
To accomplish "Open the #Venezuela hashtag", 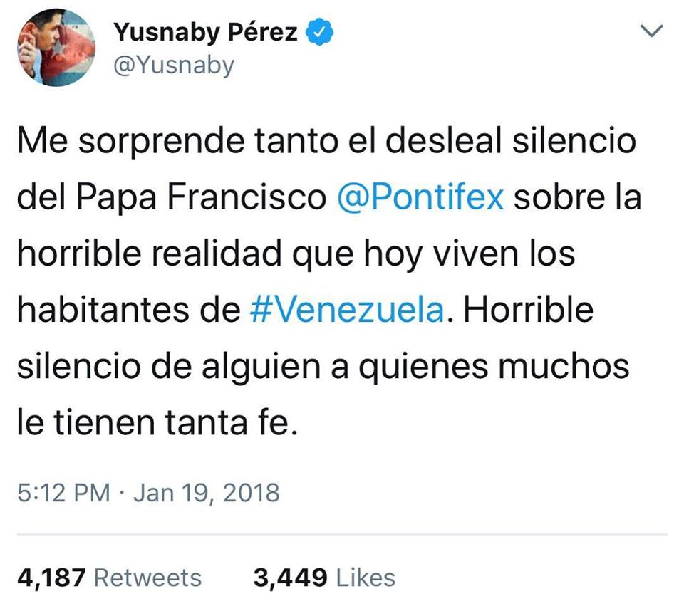I will (x=348, y=311).
